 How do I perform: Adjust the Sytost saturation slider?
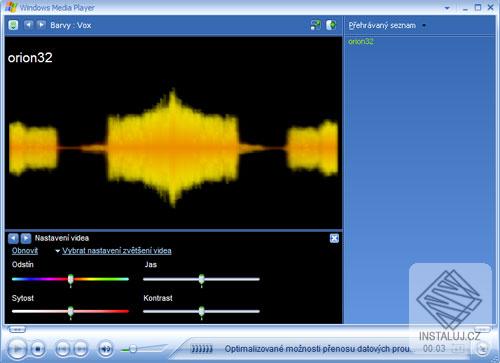(x=70, y=312)
